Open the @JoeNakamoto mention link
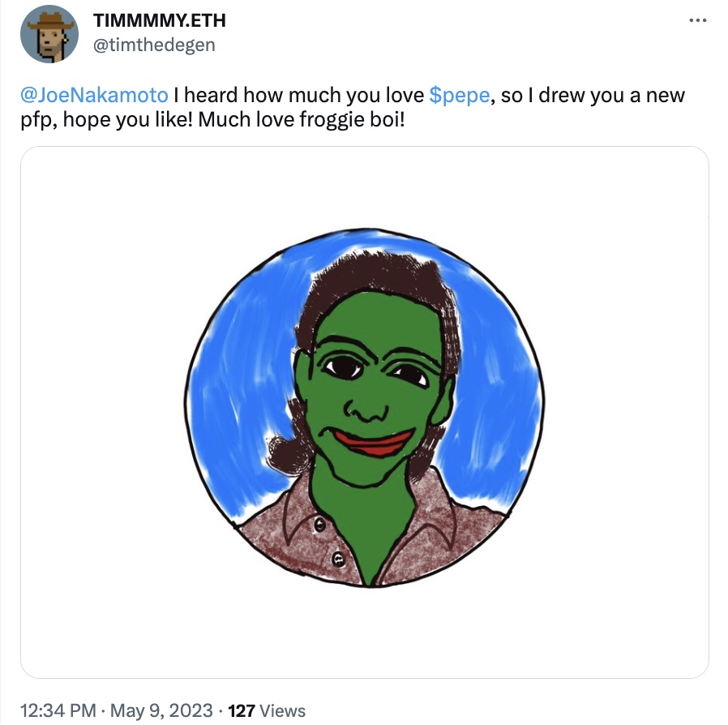Screen dimensions: 728x725 93,95
